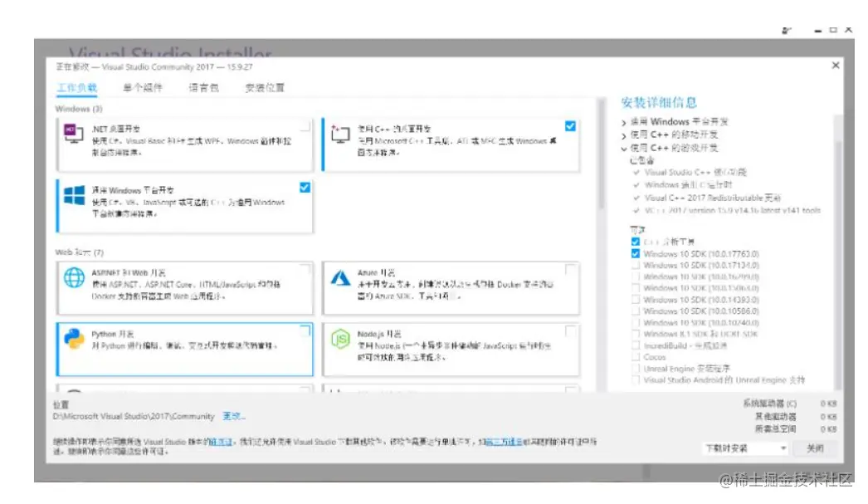Expand the C++ mobile development details

[x=624, y=135]
